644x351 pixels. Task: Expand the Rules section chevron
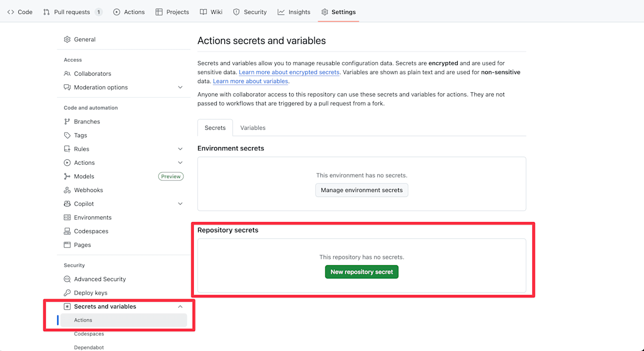180,149
